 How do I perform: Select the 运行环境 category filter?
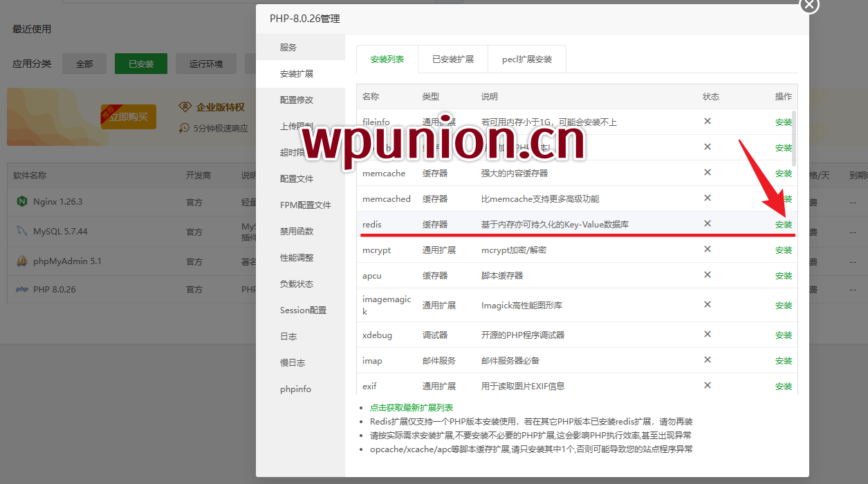click(x=206, y=64)
